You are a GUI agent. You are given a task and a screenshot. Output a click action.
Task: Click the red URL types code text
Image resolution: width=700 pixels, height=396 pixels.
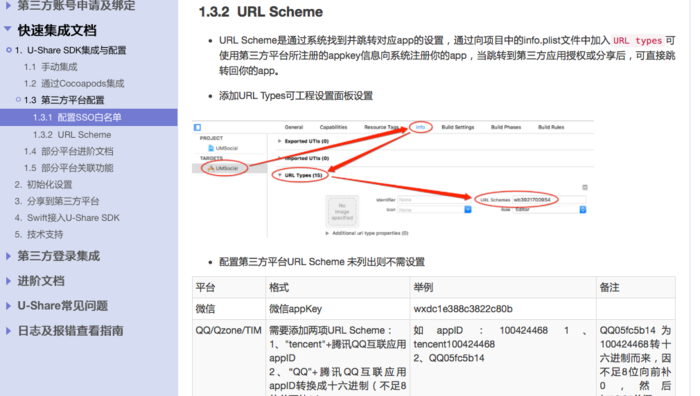tap(637, 41)
